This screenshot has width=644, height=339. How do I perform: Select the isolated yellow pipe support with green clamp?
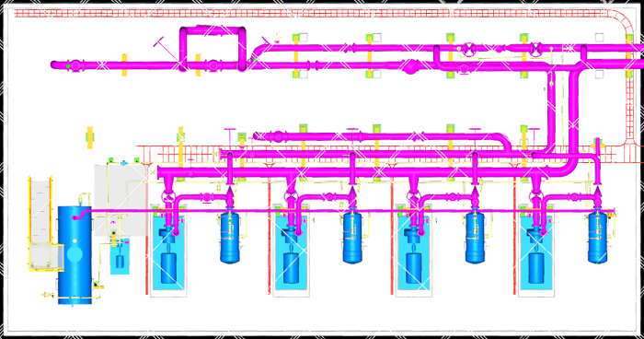[89, 138]
